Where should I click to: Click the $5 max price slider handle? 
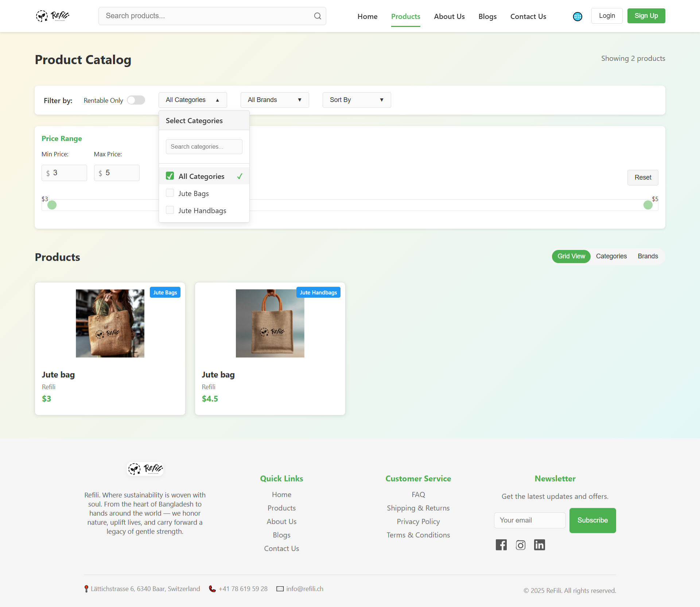647,205
